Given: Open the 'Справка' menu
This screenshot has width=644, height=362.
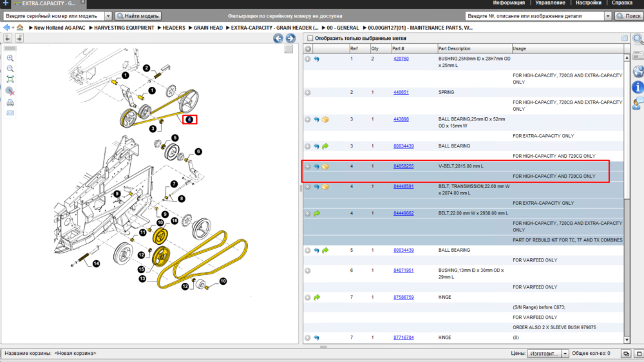Looking at the screenshot, I should coord(622,3).
